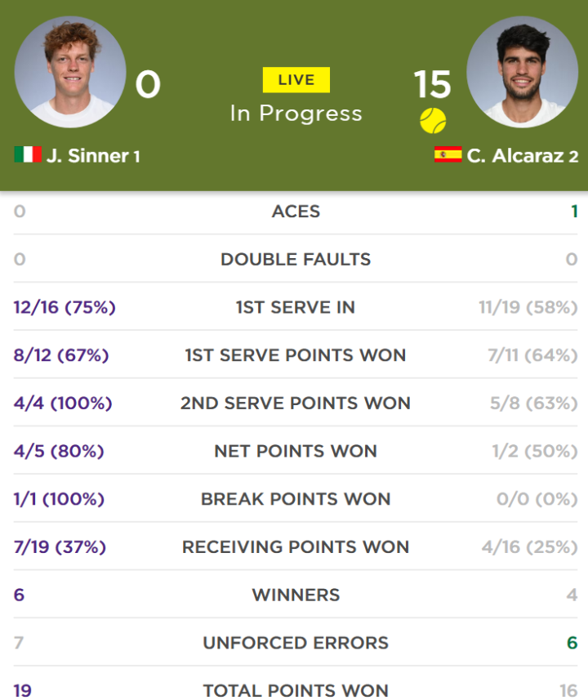Screen dimensions: 588x700
Task: Click the 1ST SERVE POINTS WON label
Action: point(296,355)
